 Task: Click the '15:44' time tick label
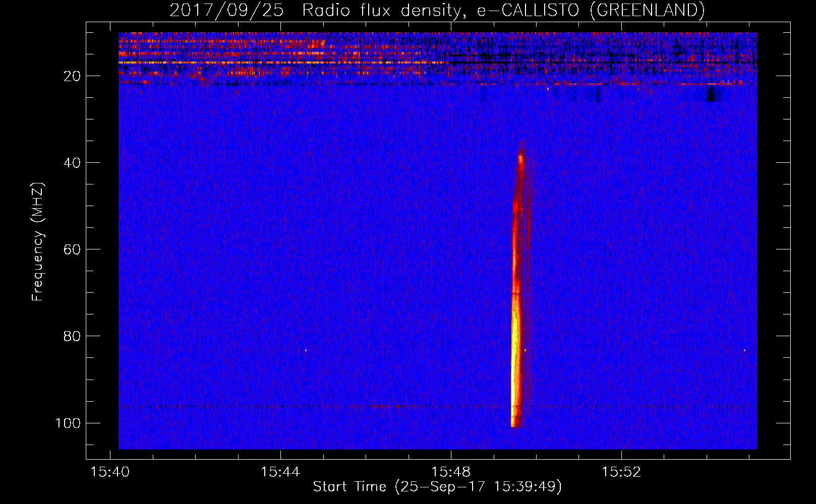(280, 472)
